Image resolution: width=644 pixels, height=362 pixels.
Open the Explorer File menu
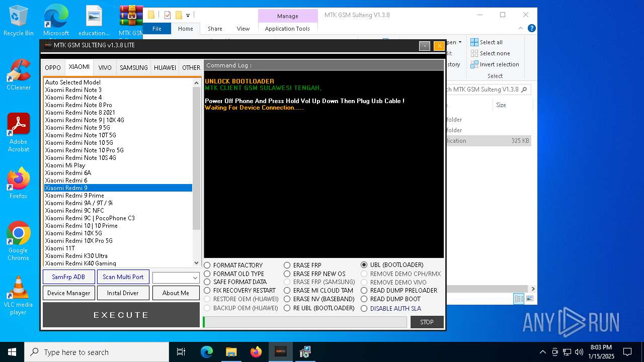click(157, 29)
